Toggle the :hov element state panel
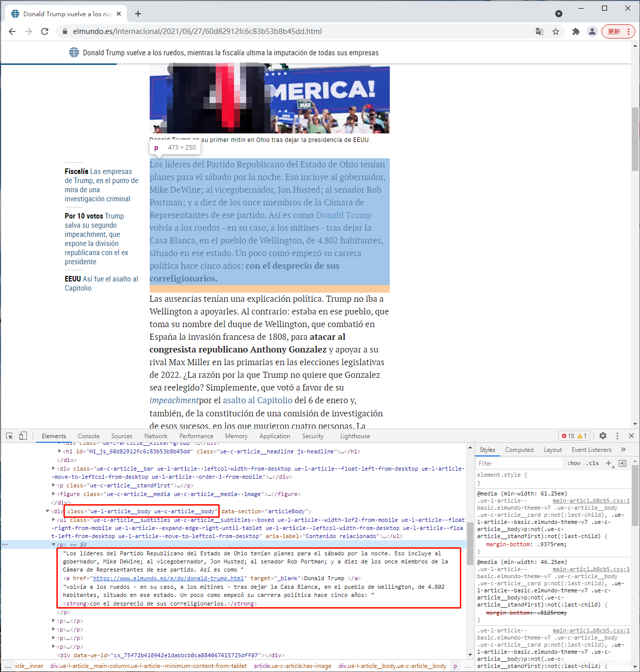 pos(574,464)
